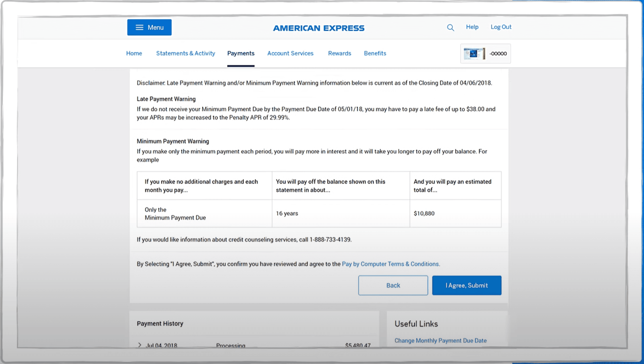Click the card image thumbnail
This screenshot has height=364, width=644.
click(x=474, y=54)
